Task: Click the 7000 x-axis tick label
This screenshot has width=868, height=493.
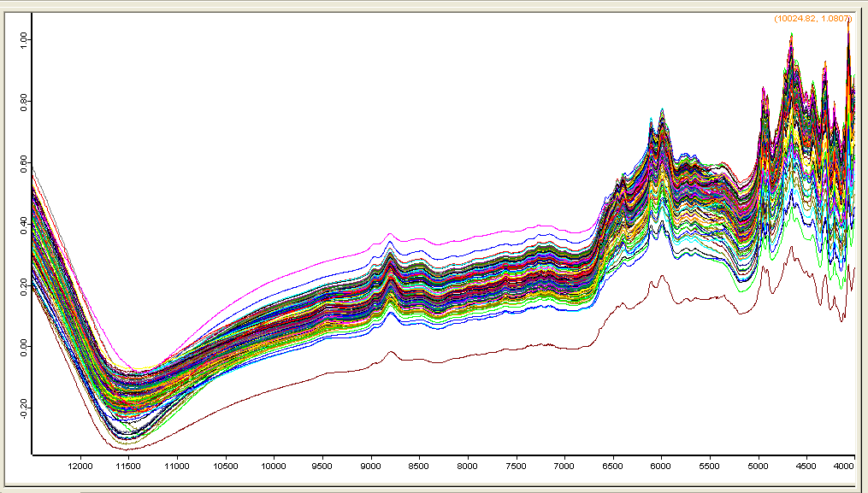Action: point(564,467)
